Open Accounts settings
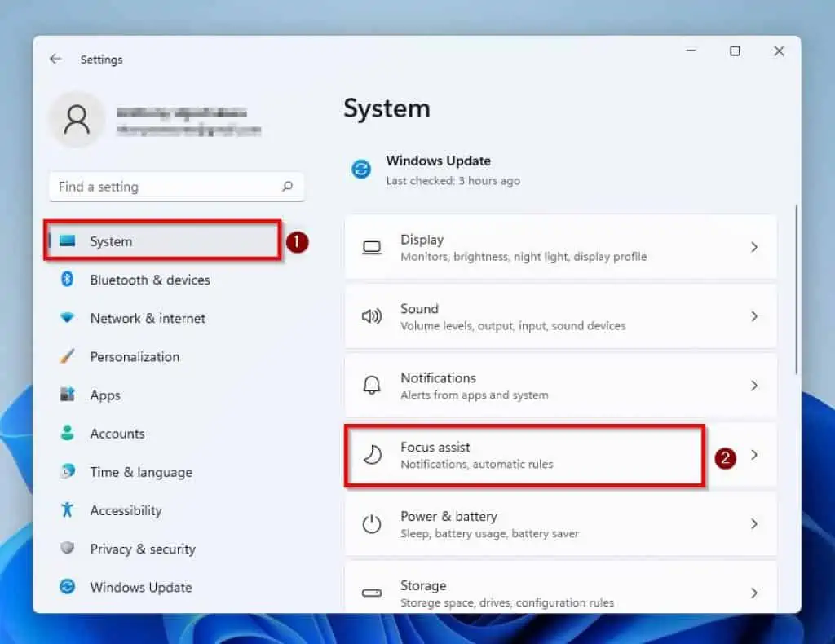The height and width of the screenshot is (644, 835). [x=117, y=434]
